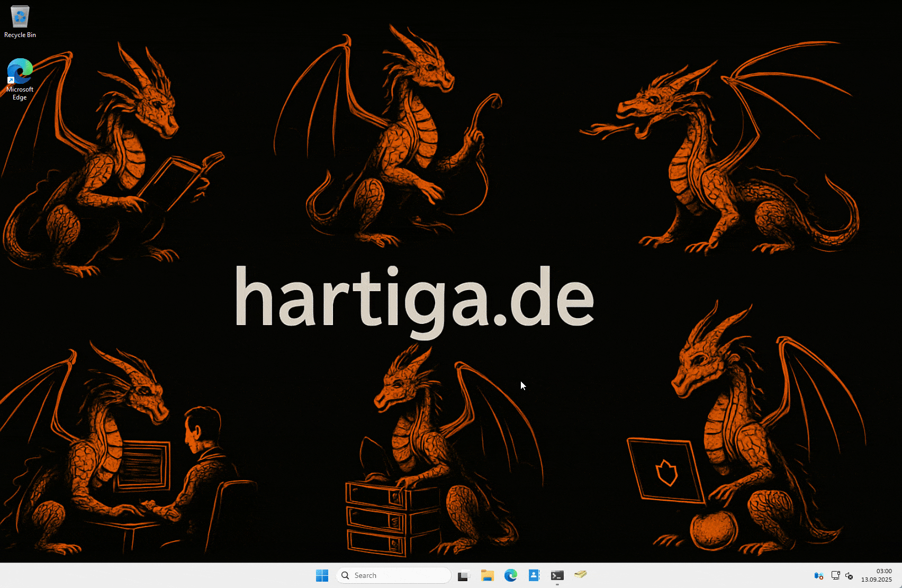The height and width of the screenshot is (588, 902).
Task: Launch Microsoft Edge from the desktop shortcut
Action: 20,70
